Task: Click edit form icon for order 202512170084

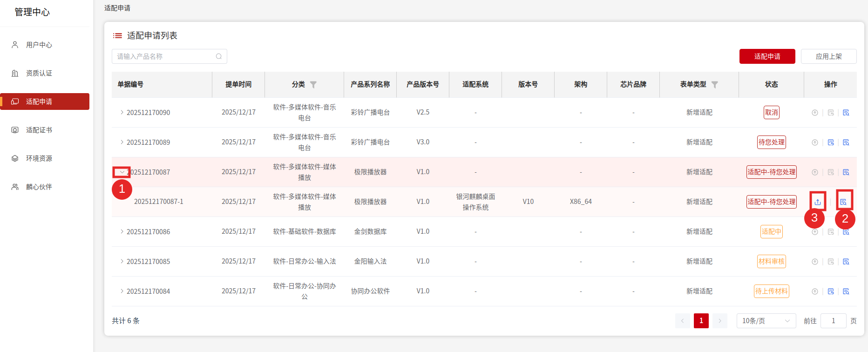Action: pos(831,291)
